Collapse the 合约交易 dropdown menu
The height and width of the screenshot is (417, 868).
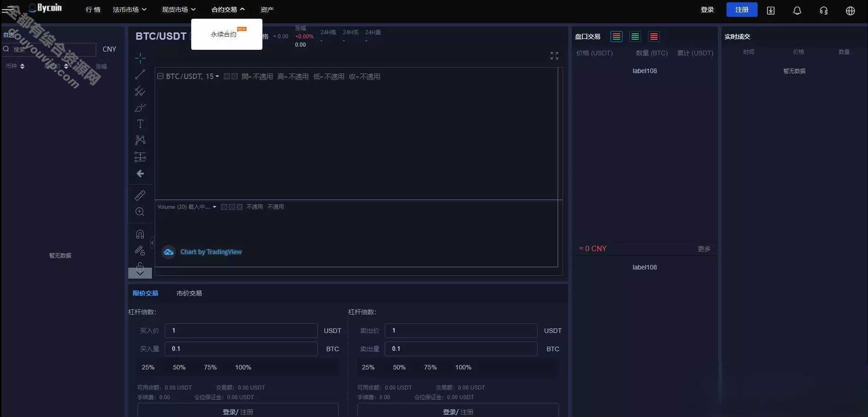point(228,10)
